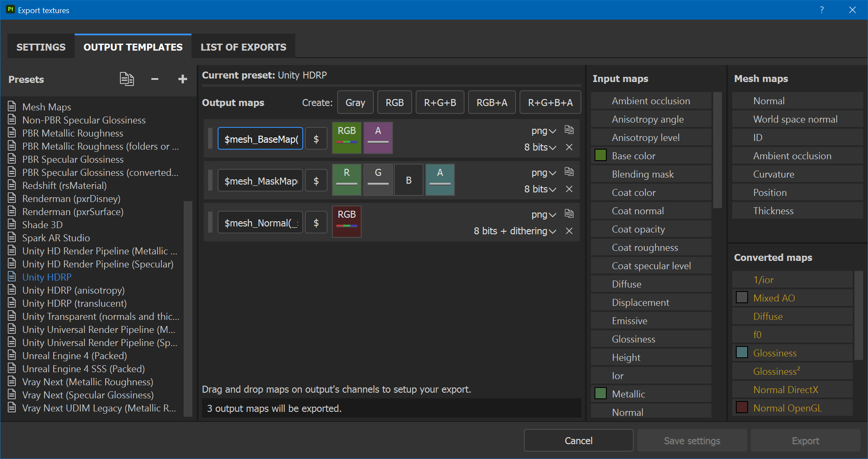Select the PBR Metallic Roughness preset

[x=73, y=133]
